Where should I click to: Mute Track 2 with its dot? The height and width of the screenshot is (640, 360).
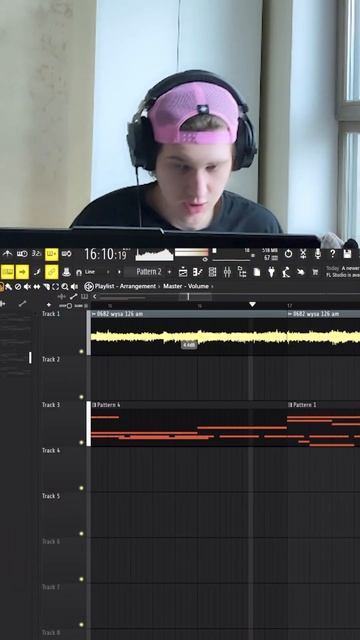(81, 397)
